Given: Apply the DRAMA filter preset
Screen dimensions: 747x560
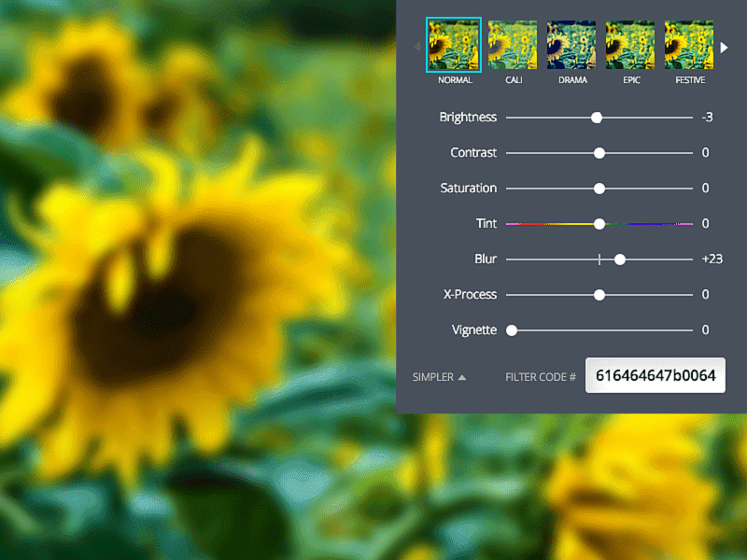Looking at the screenshot, I should 571,45.
